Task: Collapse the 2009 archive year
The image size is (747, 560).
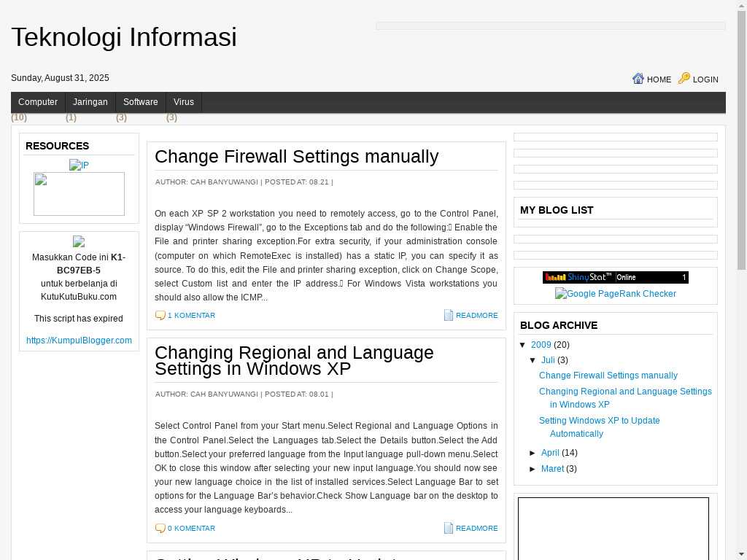Action: pos(522,345)
